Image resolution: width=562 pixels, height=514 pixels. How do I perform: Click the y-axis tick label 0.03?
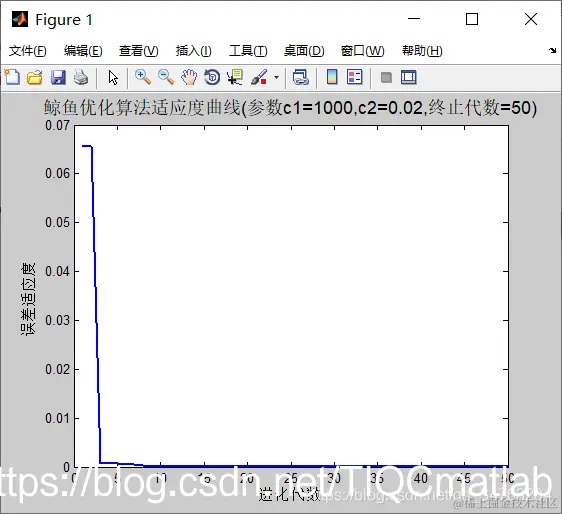[57, 320]
